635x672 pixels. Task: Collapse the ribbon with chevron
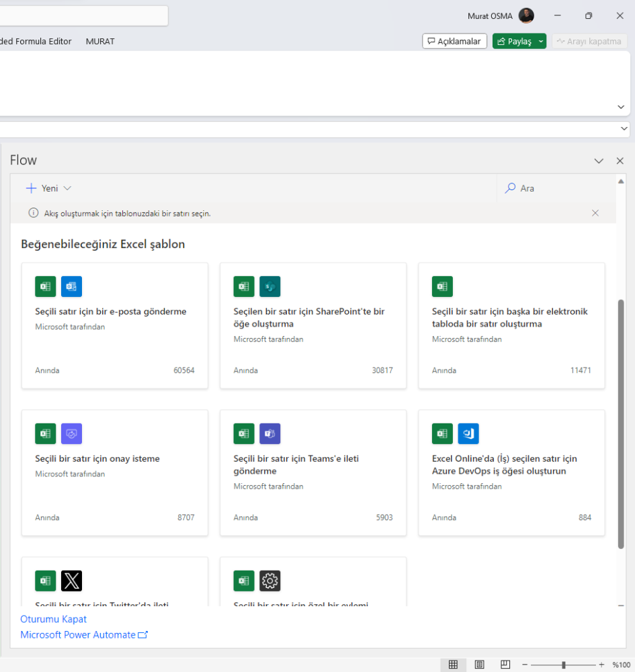click(621, 107)
